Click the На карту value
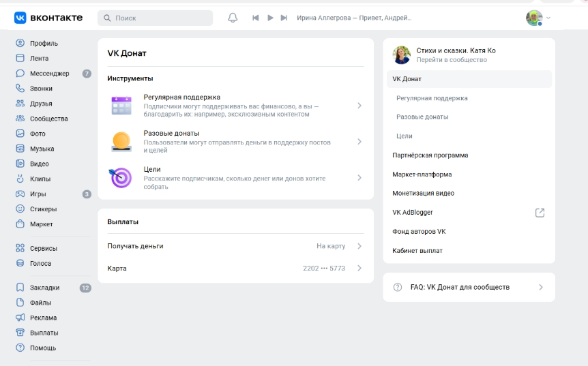Viewport: 588px width, 366px height. 331,246
